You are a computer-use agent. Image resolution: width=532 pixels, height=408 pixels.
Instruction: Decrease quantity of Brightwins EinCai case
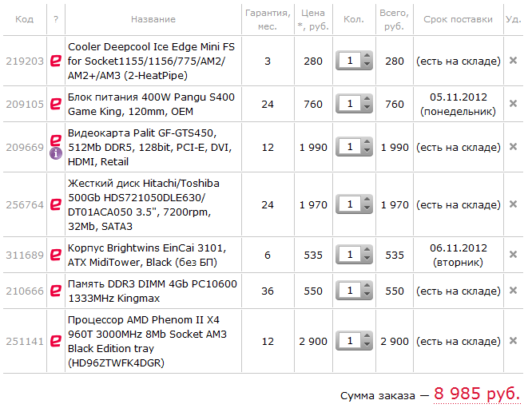pyautogui.click(x=367, y=259)
